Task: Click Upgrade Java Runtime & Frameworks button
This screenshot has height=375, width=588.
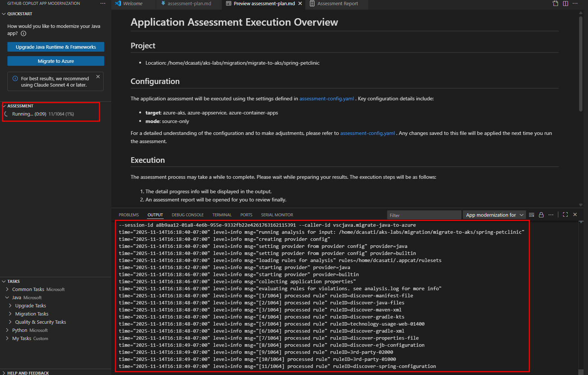Action: pos(56,47)
